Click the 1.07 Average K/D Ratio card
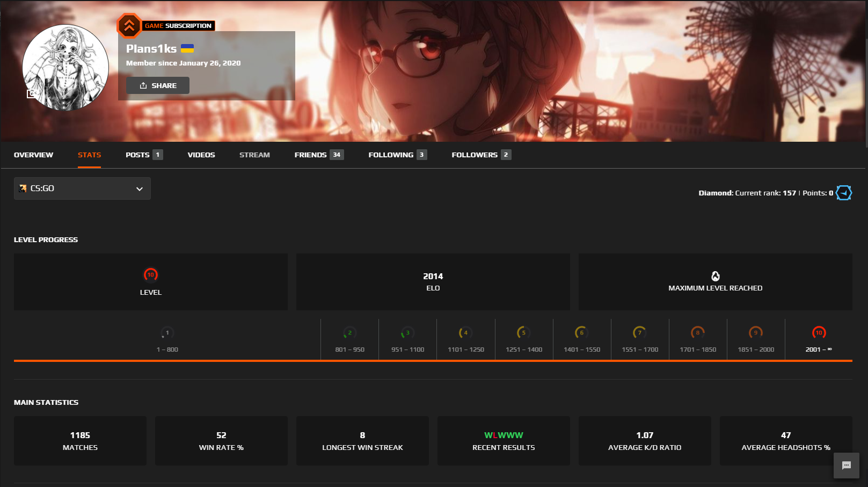Viewport: 868px width, 487px height. (645, 441)
